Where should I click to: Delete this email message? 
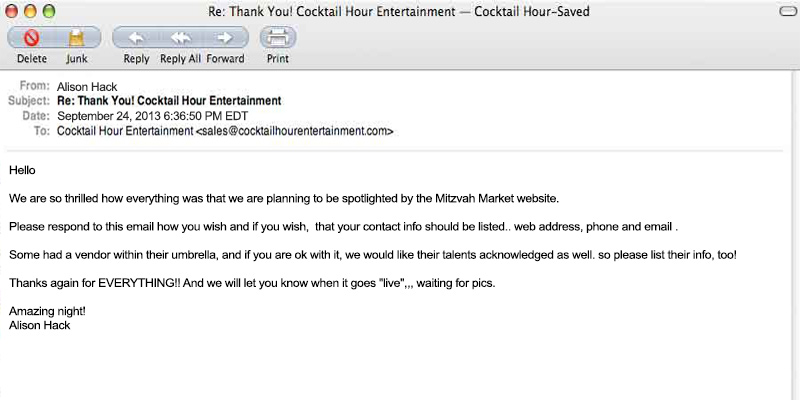(31, 39)
